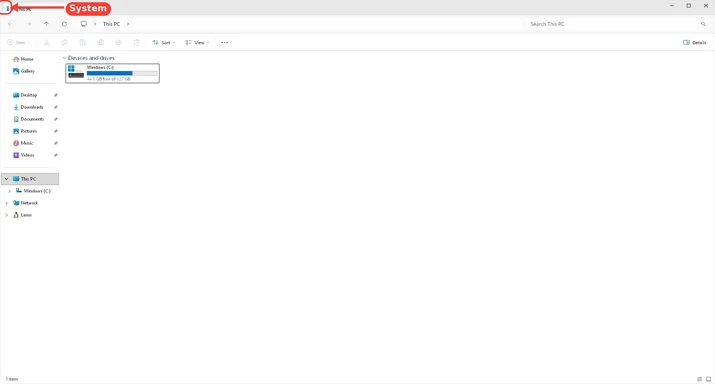Expand Windows (C:) in the tree

(10, 191)
